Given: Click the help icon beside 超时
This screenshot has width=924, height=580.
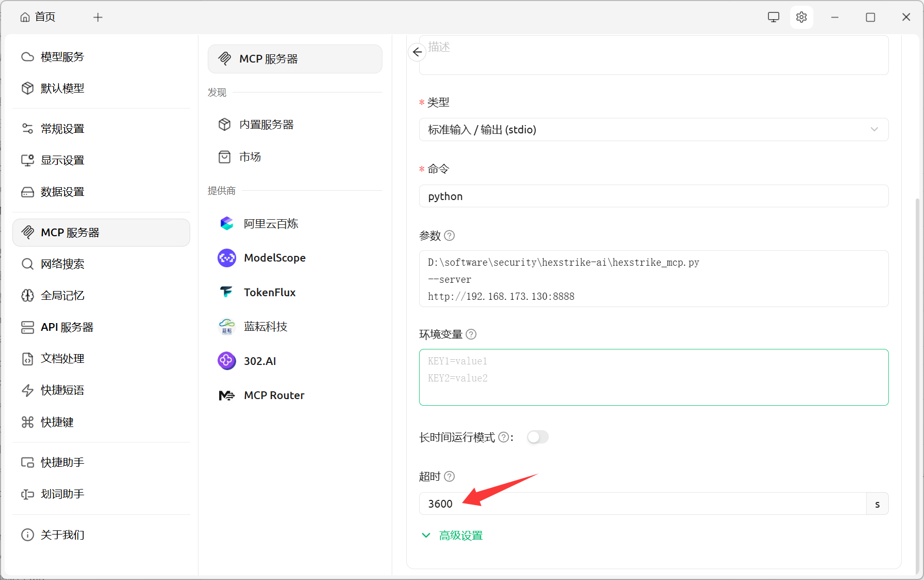Looking at the screenshot, I should point(450,477).
